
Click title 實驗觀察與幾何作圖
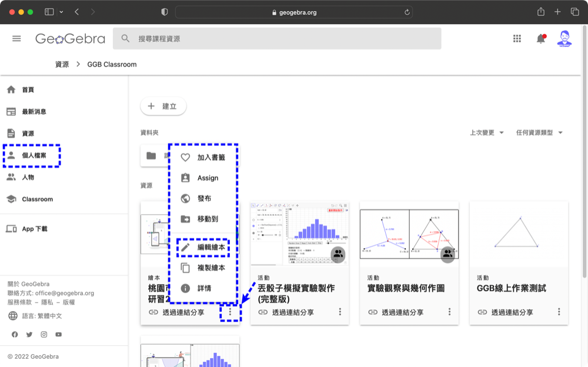406,288
